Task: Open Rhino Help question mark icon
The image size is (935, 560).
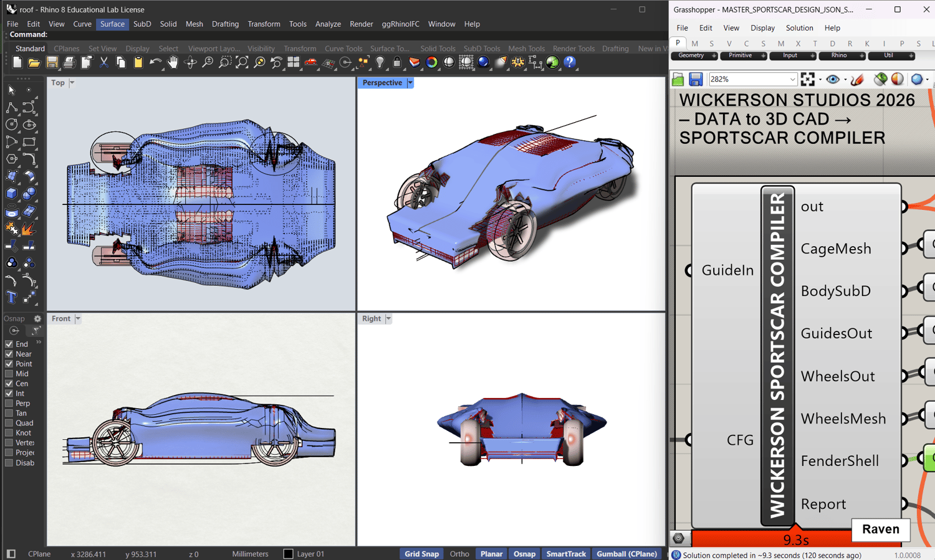Action: 570,62
